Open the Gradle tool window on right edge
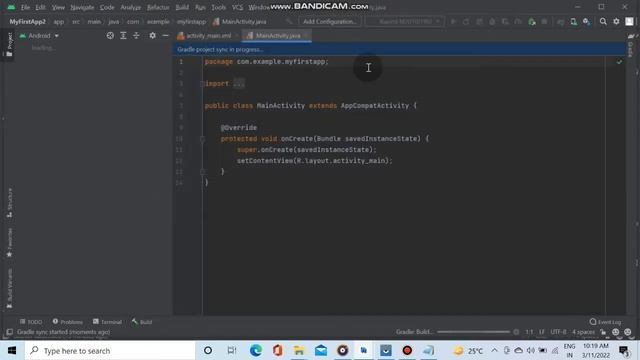The width and height of the screenshot is (640, 360). [631, 46]
